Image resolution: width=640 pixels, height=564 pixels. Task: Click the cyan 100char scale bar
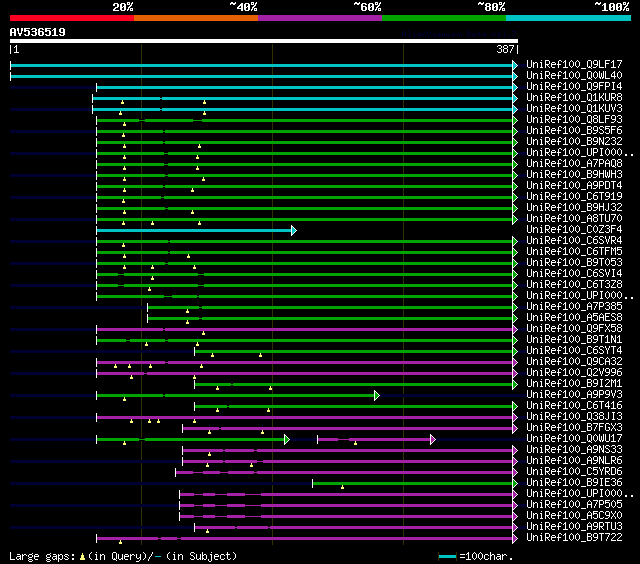point(447,557)
